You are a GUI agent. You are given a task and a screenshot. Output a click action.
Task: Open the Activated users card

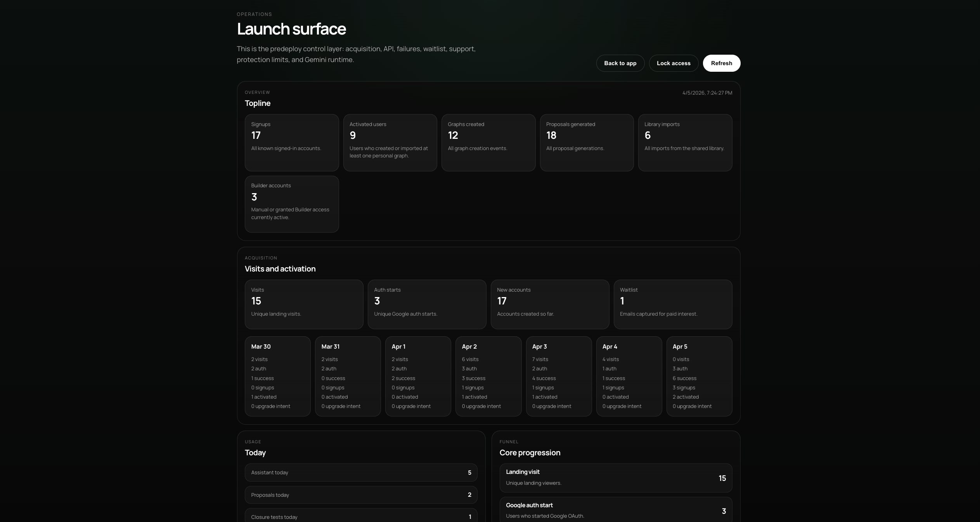390,142
